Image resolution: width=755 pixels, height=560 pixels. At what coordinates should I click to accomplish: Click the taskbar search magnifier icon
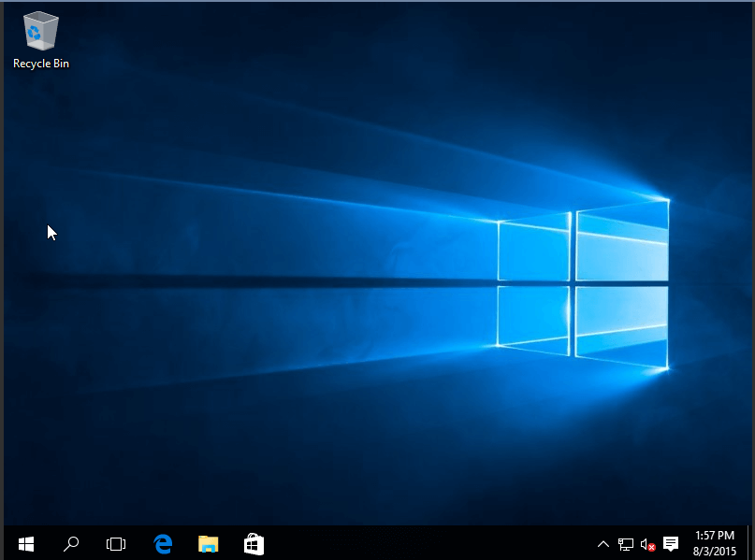point(71,543)
